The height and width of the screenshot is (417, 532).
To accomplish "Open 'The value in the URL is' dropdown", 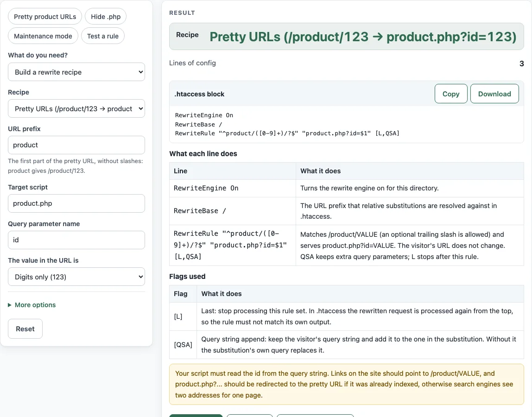I will click(x=76, y=277).
